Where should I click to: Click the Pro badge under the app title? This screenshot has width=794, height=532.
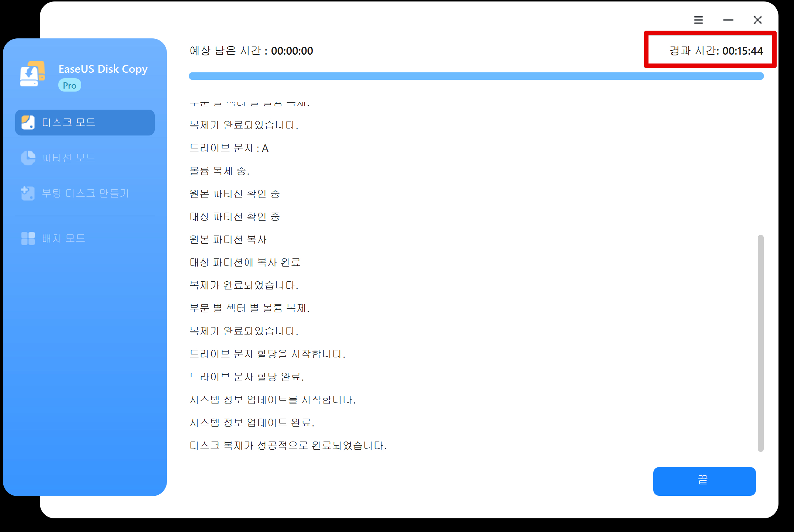[69, 85]
